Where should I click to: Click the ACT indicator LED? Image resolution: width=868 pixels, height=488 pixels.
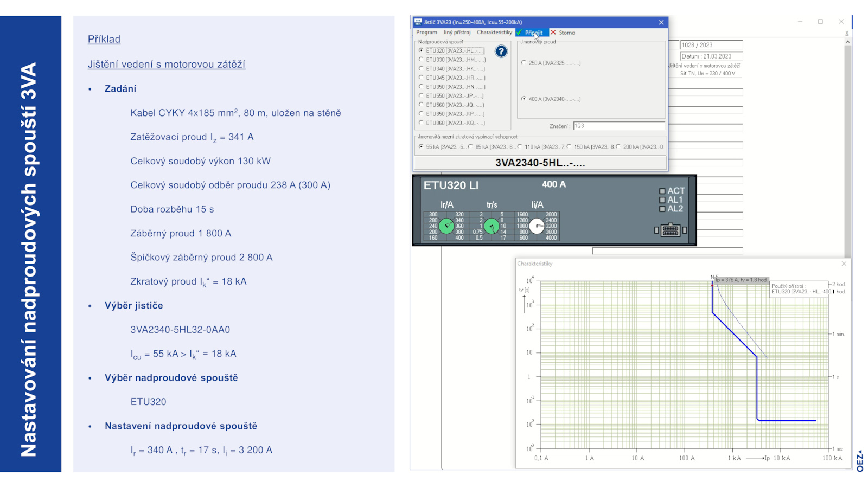pyautogui.click(x=662, y=191)
